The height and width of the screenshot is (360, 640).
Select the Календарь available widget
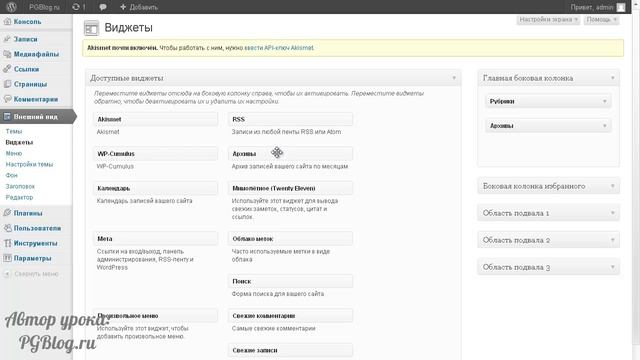155,188
